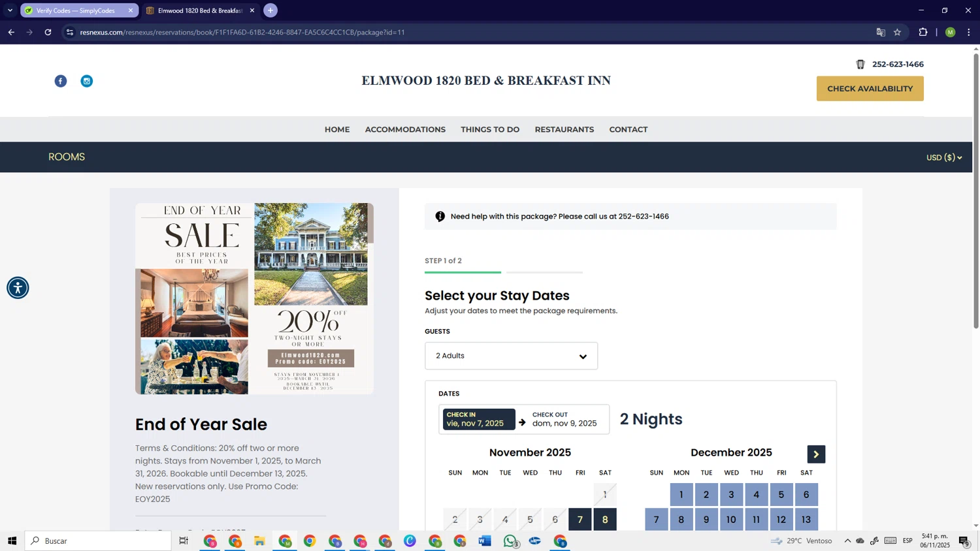
Task: Open the ACCOMMODATIONS menu item
Action: 405,129
